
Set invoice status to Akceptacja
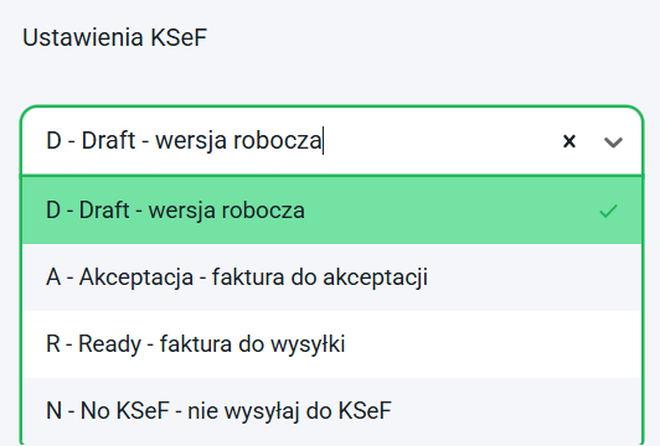pyautogui.click(x=237, y=277)
